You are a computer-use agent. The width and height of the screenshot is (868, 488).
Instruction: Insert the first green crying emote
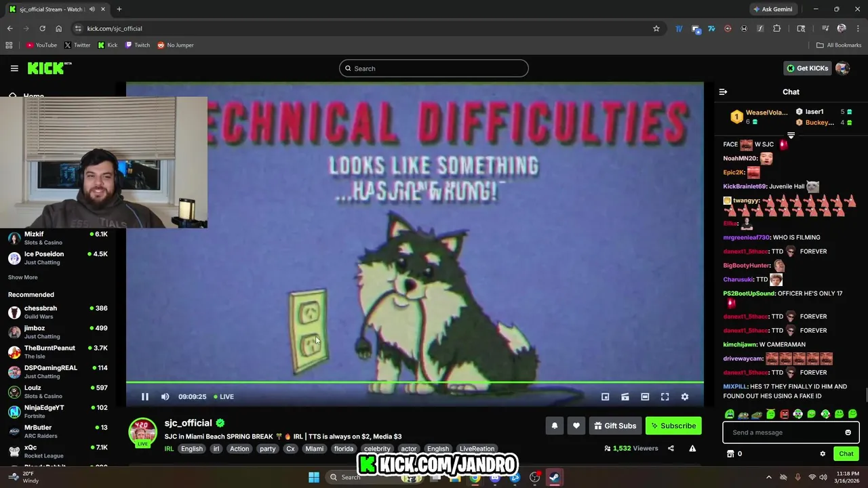pyautogui.click(x=730, y=414)
